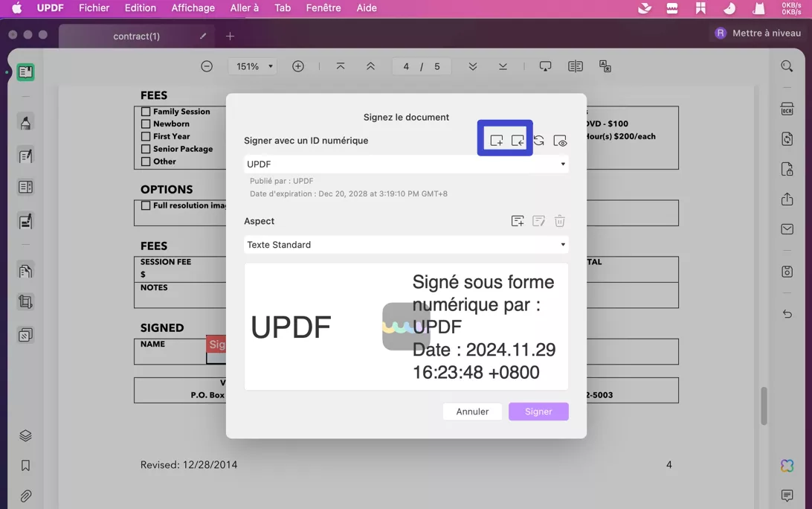Start slideshow presentation mode
Image resolution: width=812 pixels, height=509 pixels.
(545, 66)
